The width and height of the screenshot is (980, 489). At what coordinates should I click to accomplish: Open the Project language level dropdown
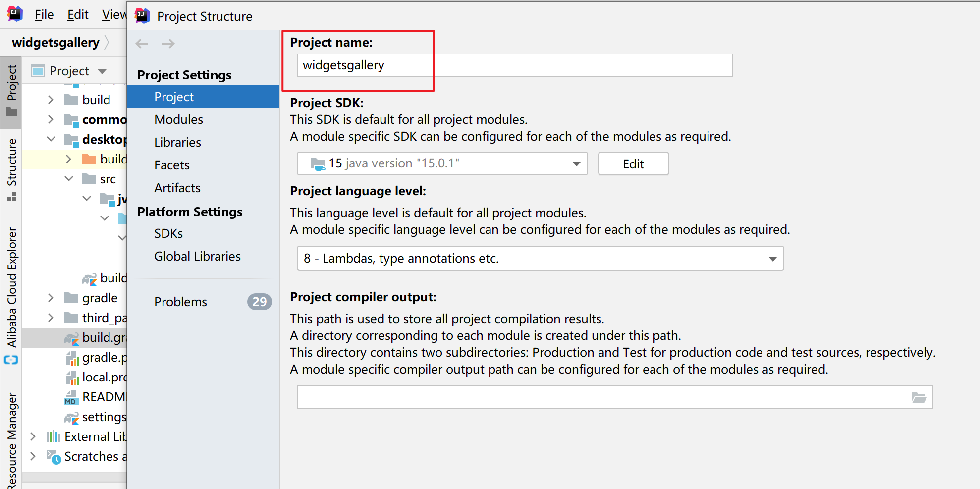(x=772, y=258)
